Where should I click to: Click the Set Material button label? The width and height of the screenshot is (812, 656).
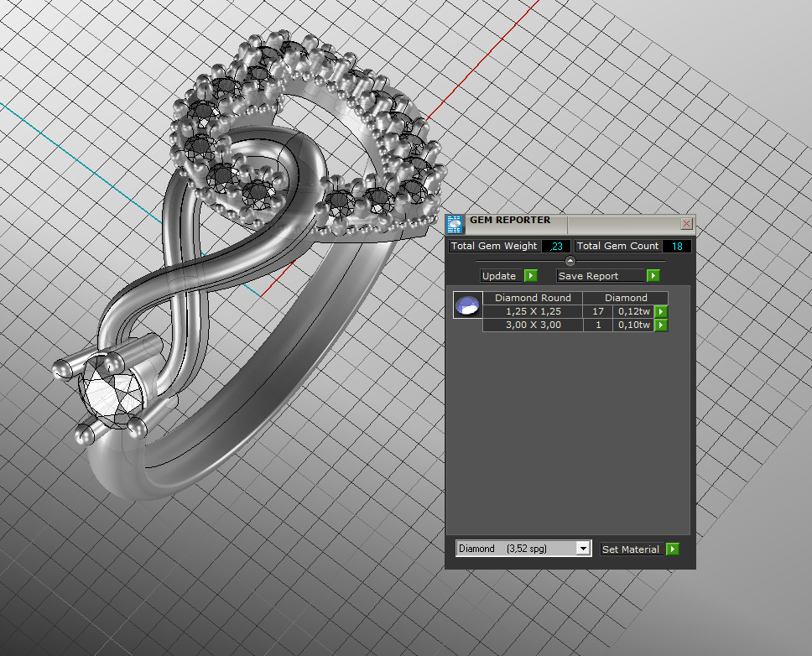pyautogui.click(x=632, y=549)
